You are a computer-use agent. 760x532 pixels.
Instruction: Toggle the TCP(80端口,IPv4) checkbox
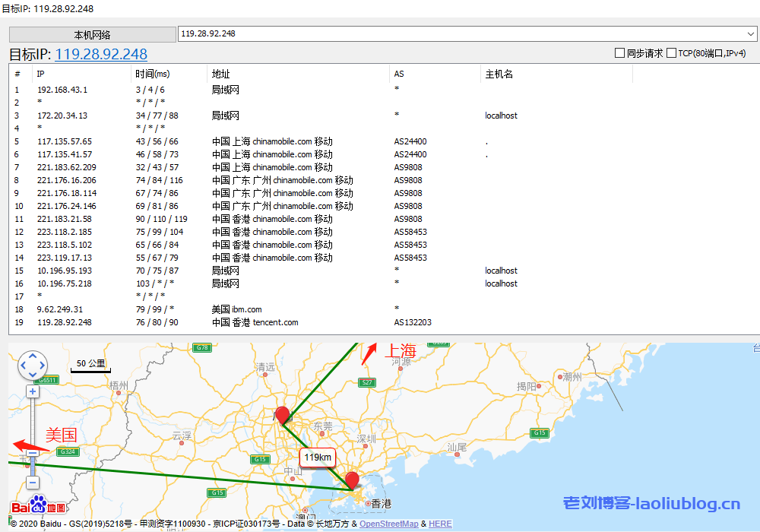click(671, 53)
